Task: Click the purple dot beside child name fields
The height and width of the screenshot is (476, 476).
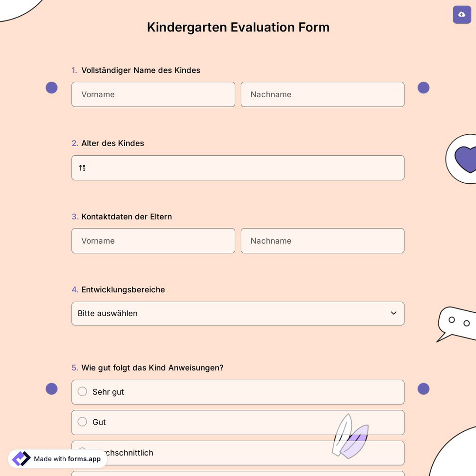Action: [51, 88]
